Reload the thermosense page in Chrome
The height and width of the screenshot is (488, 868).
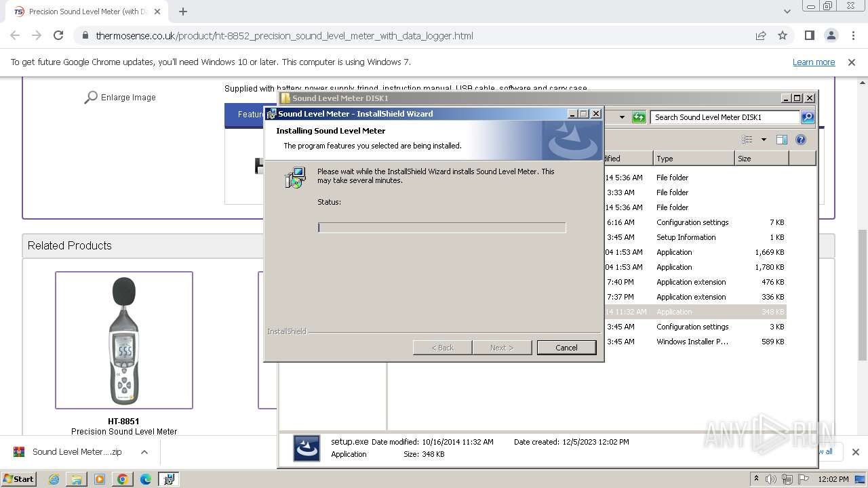[x=58, y=36]
